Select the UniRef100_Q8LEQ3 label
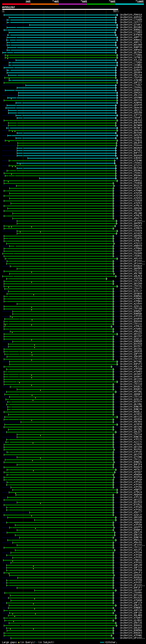 [x=131, y=120]
